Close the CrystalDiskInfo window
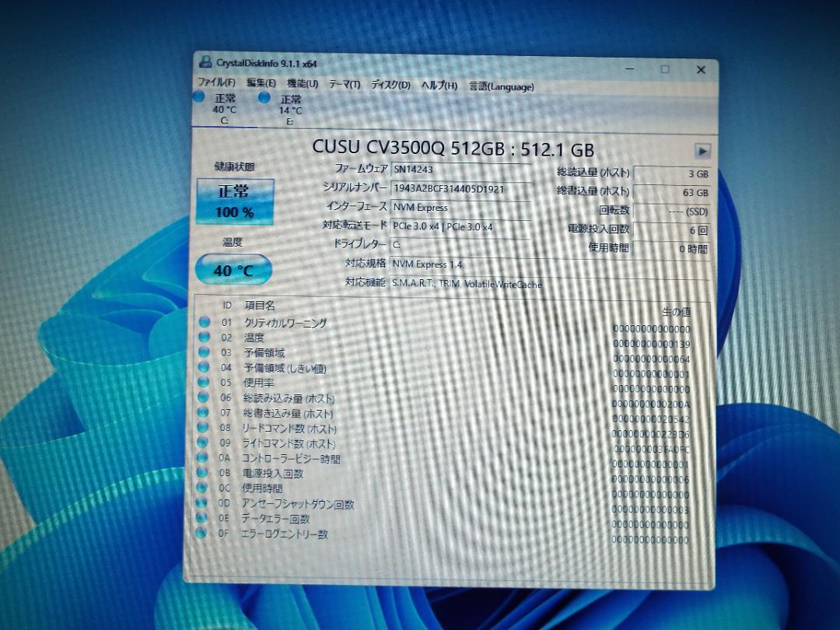Image resolution: width=840 pixels, height=630 pixels. 701,70
